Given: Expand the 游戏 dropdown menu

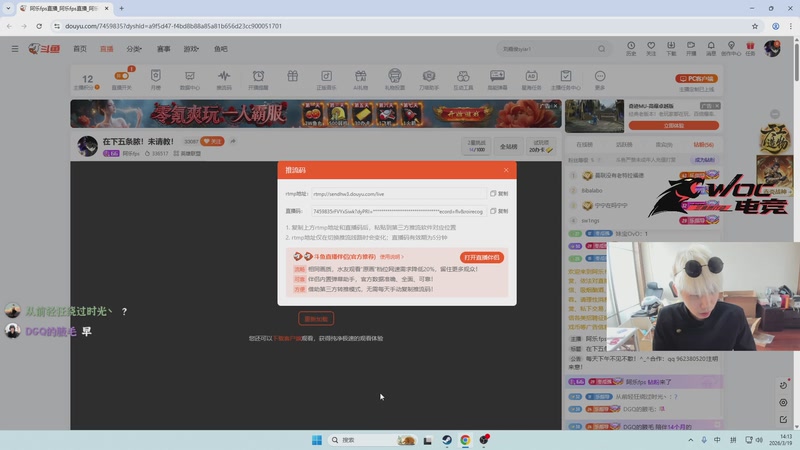Looking at the screenshot, I should click(191, 49).
